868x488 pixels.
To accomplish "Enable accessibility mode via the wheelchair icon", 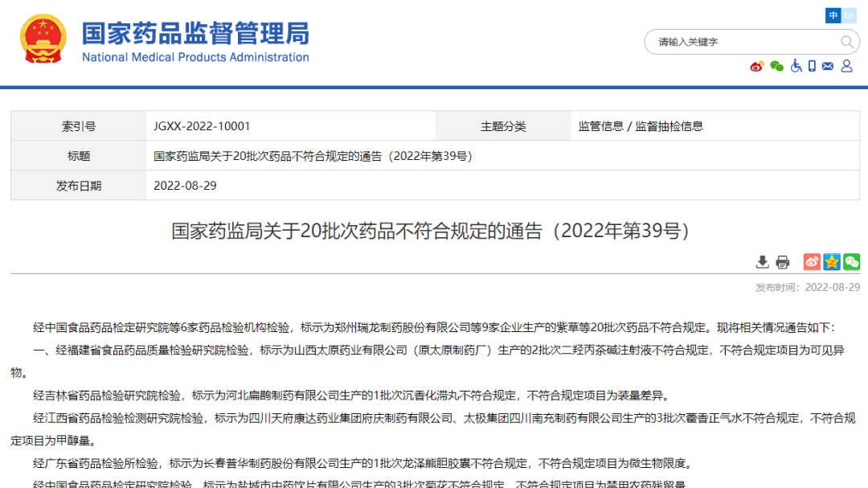I will (x=796, y=66).
